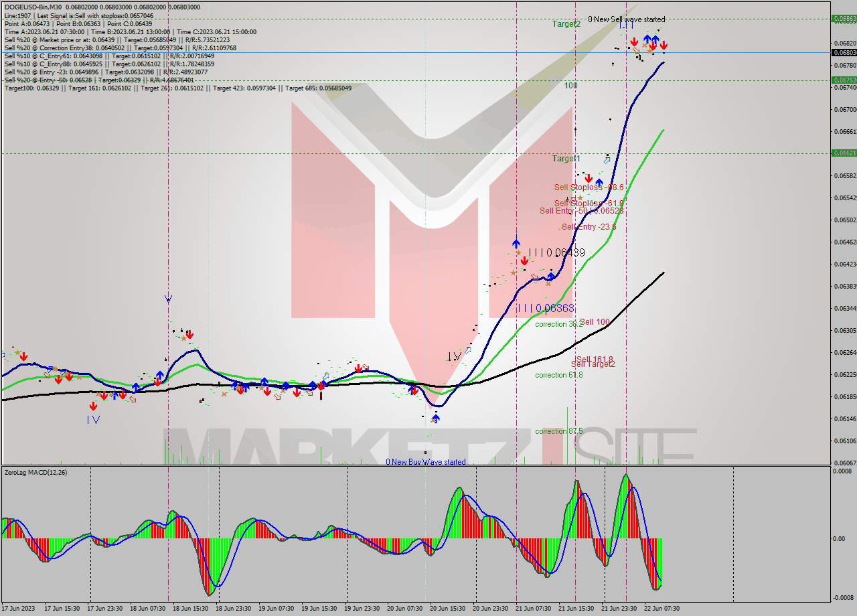Screen dimensions: 857x616
Task: Click the green 0.06753 price level tag
Action: coord(844,80)
